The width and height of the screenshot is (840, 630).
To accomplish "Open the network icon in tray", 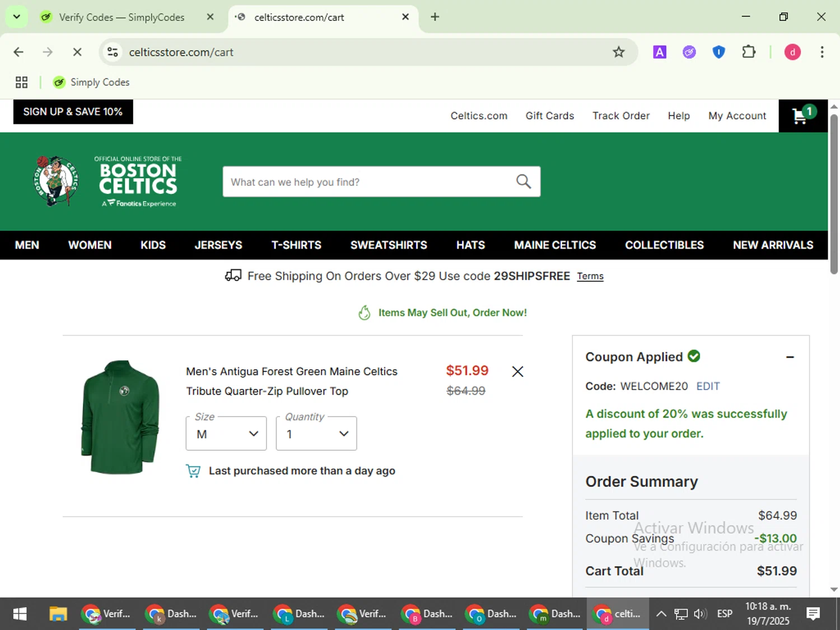I will point(680,614).
